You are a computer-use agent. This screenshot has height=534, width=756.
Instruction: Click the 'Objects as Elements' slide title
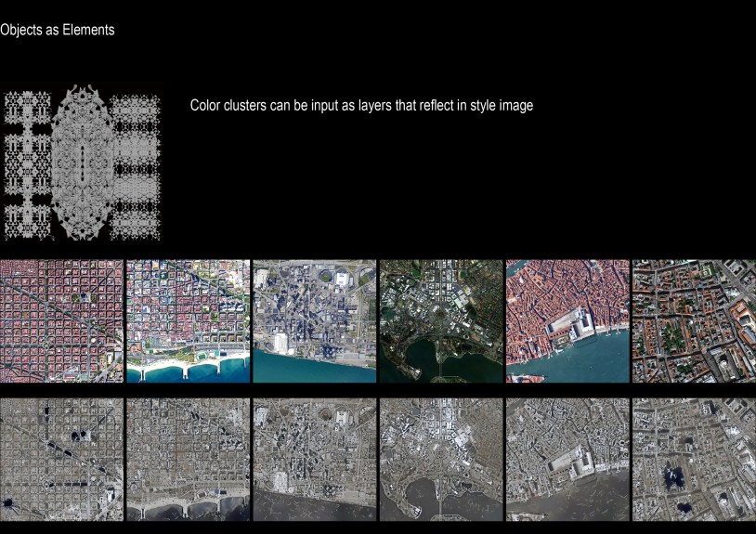[58, 31]
